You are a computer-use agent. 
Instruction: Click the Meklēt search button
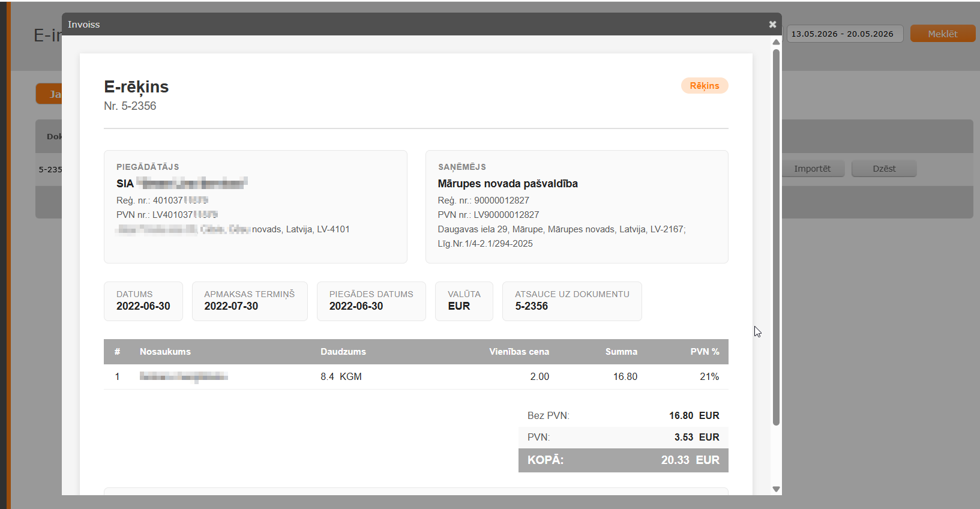click(942, 34)
